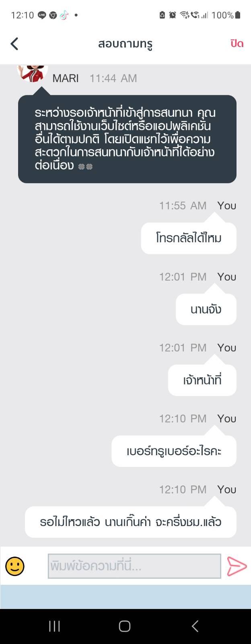
Task: Tap the message bubble เบอร์ทรูเบอร์อะไรคะ
Action: point(174,451)
